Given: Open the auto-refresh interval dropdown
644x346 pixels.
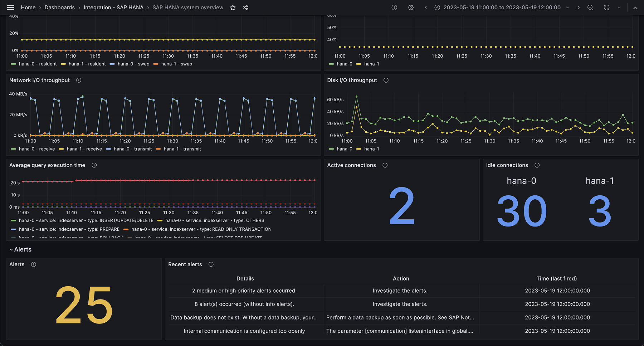Looking at the screenshot, I should pyautogui.click(x=619, y=7).
